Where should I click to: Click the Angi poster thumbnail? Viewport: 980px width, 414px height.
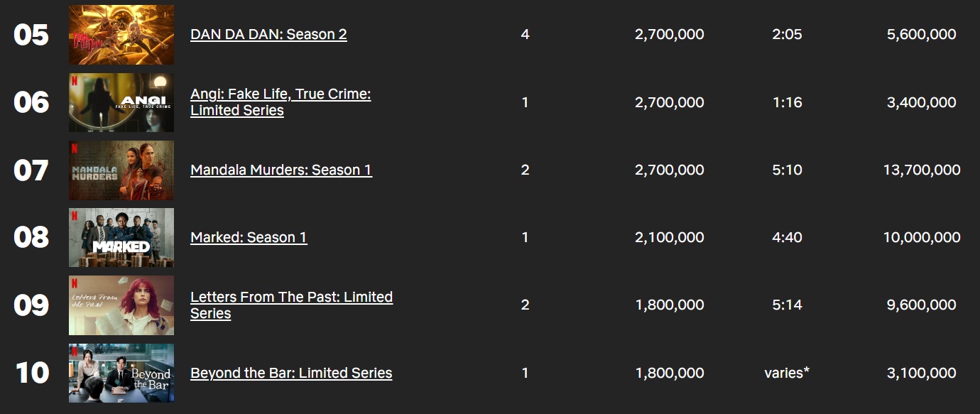[121, 102]
